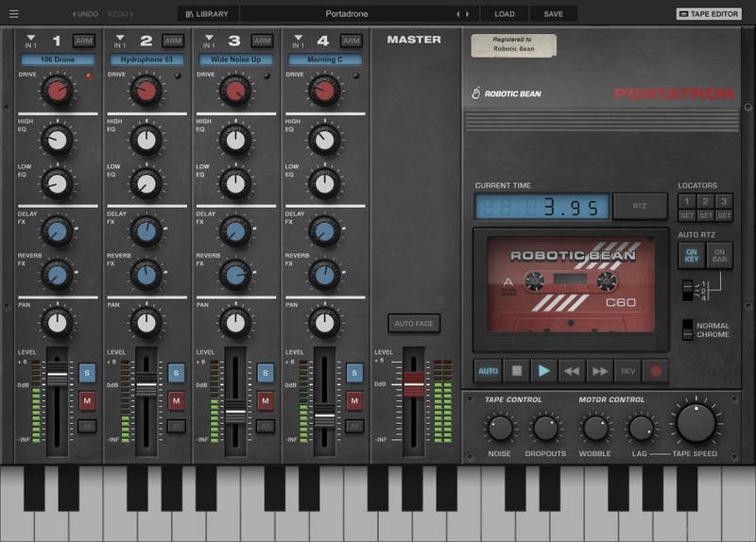
Task: Recall locator 2
Action: click(705, 201)
